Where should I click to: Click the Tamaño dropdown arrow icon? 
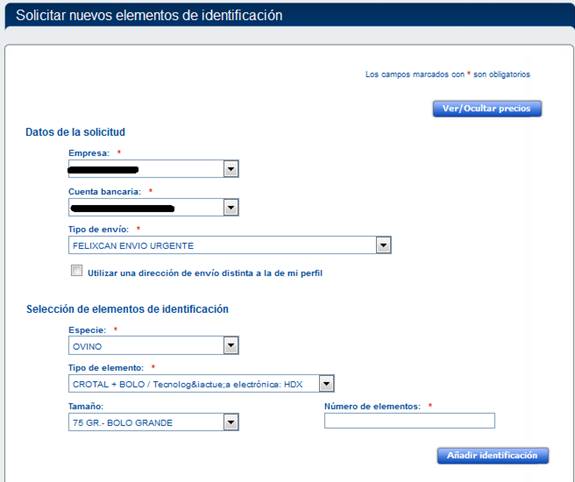click(x=231, y=422)
